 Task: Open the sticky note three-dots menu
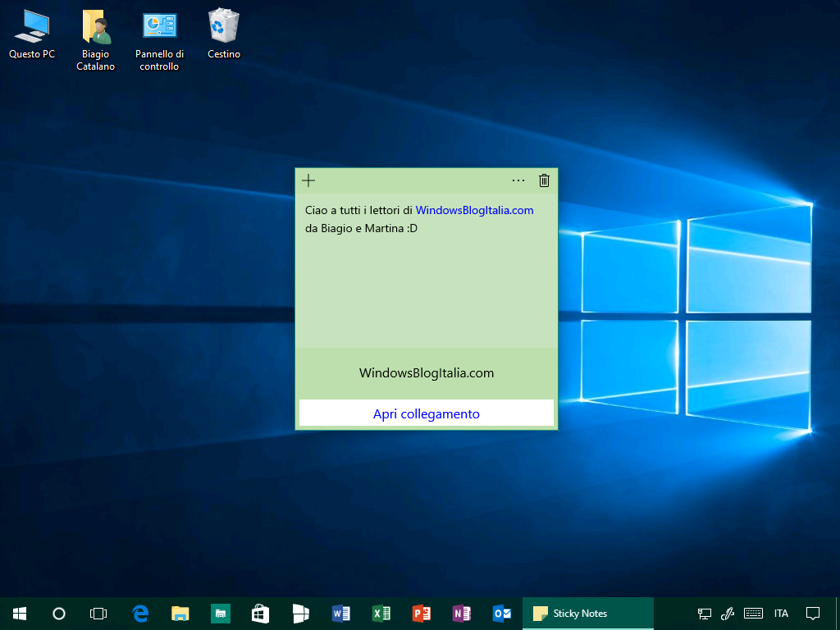tap(518, 180)
